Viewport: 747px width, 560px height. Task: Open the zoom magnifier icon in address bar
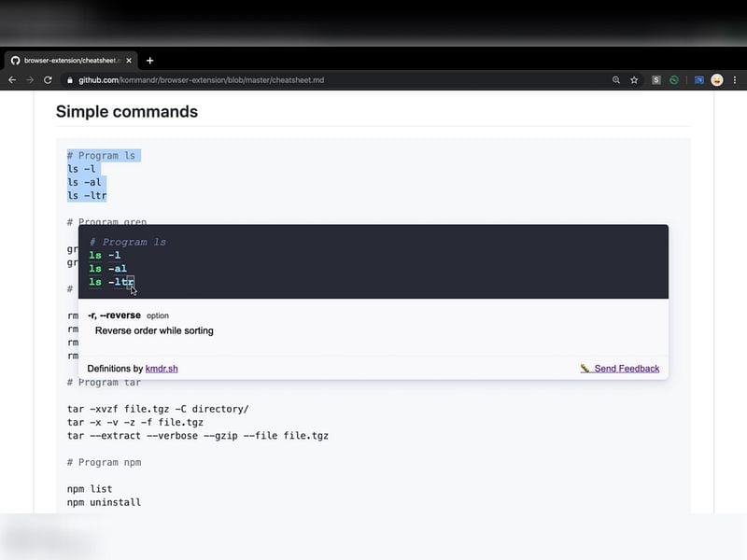point(615,80)
